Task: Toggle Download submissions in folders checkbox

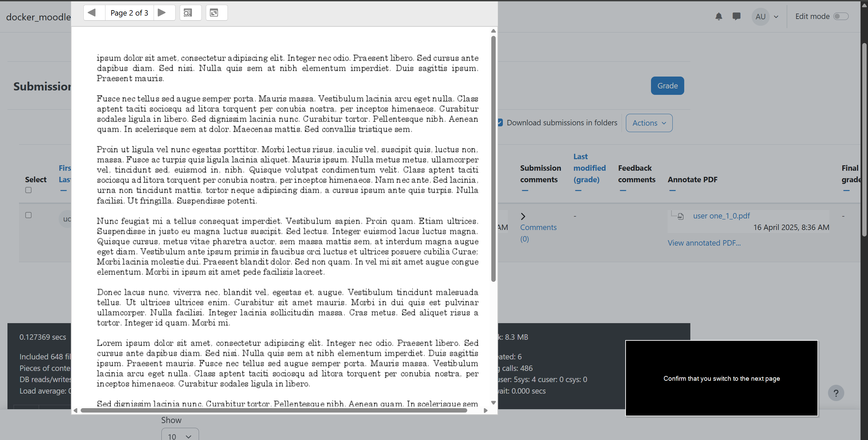Action: coord(500,123)
